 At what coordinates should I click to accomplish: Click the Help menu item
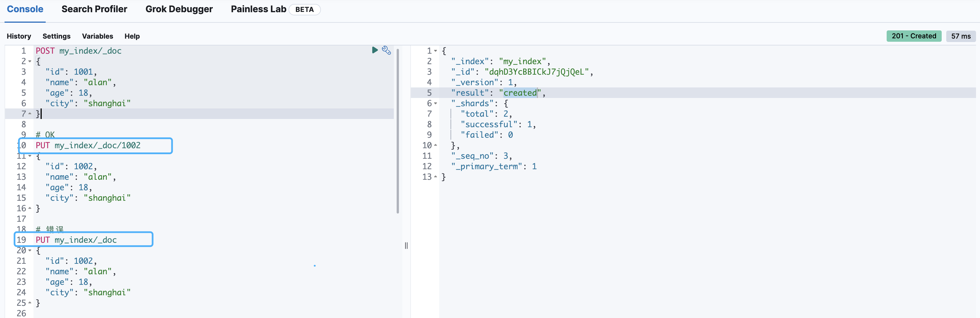(132, 36)
